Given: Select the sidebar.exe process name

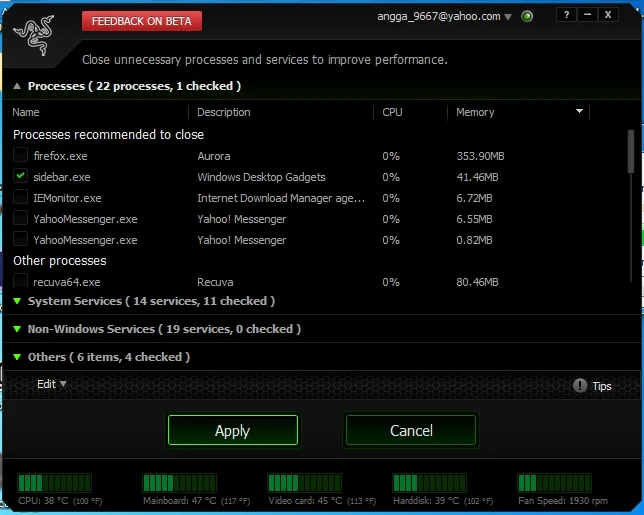Looking at the screenshot, I should point(62,177).
